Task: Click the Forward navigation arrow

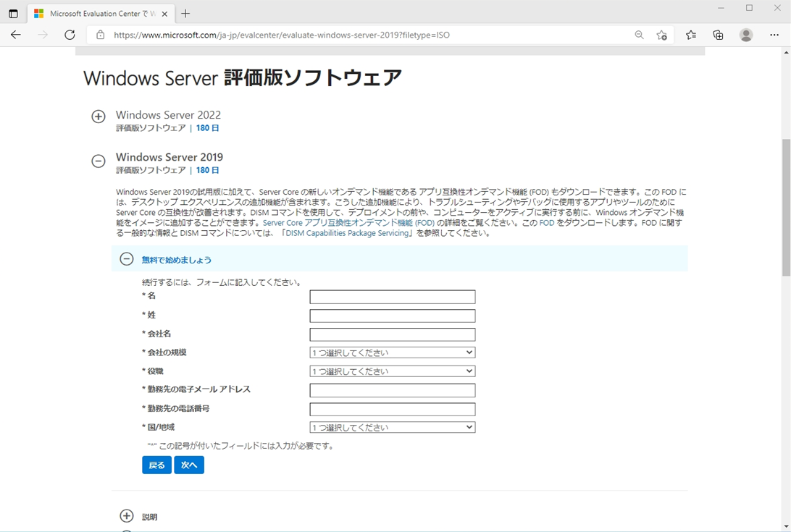Action: tap(43, 35)
